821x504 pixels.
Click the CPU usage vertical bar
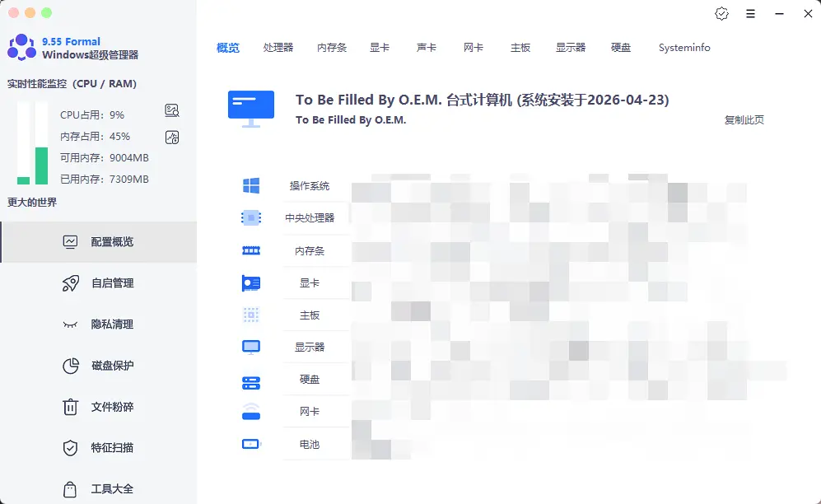[24, 142]
